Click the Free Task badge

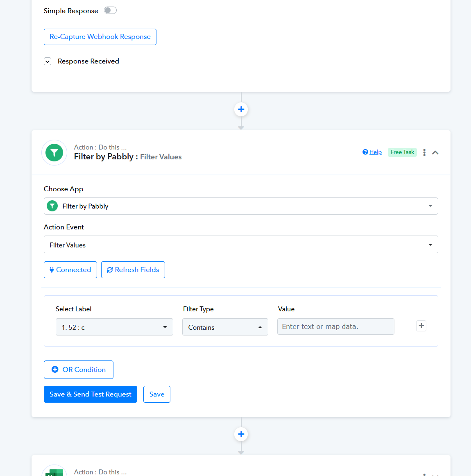pos(402,152)
